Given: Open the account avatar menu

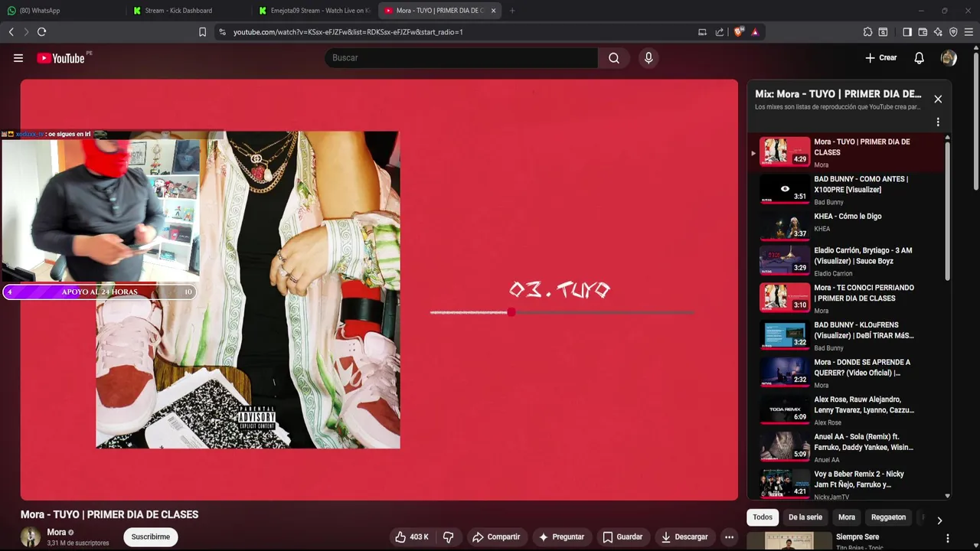Looking at the screenshot, I should click(x=949, y=58).
